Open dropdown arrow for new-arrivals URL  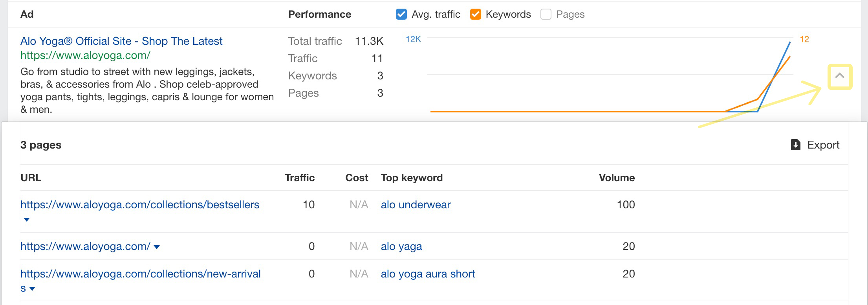(32, 289)
